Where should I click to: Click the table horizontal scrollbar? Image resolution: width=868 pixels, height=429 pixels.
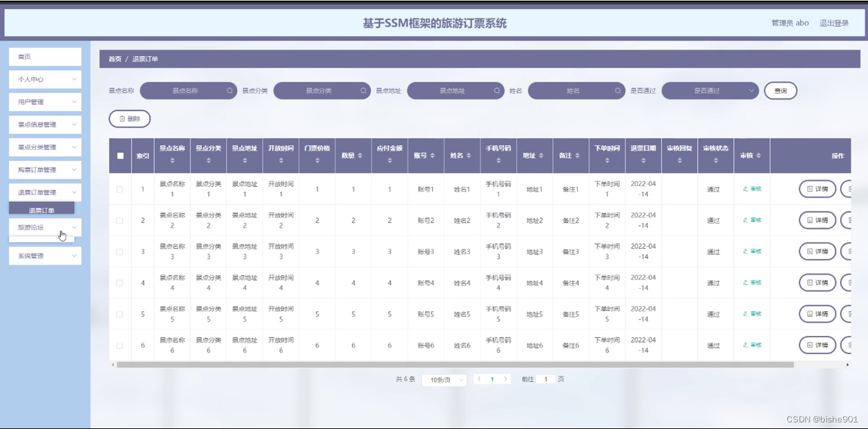click(455, 365)
